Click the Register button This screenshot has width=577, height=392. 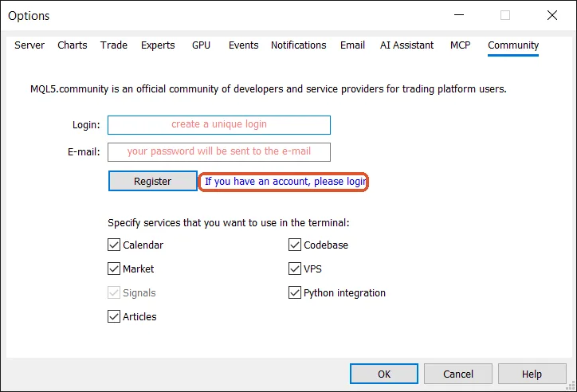pyautogui.click(x=153, y=181)
